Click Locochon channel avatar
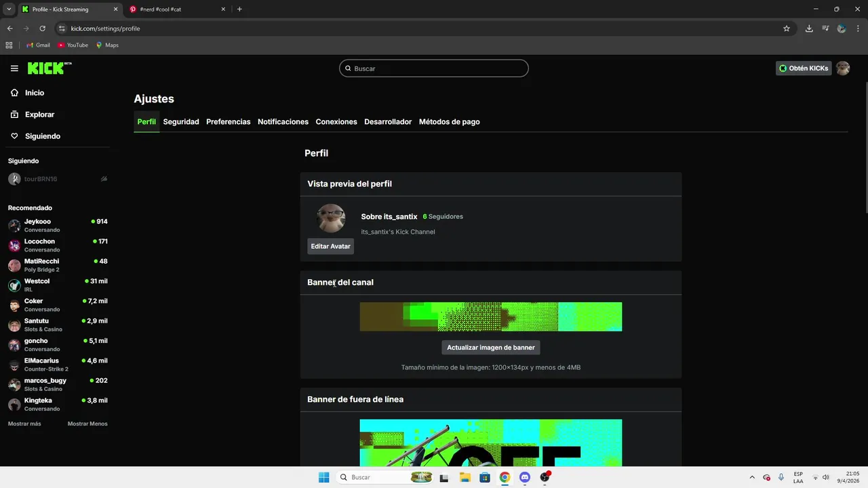Screen dimensions: 868x488 click(x=14, y=245)
